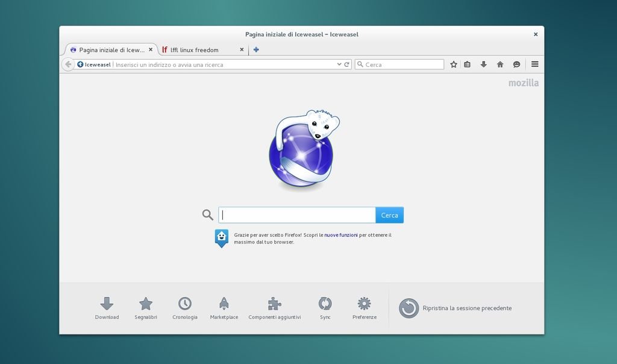The height and width of the screenshot is (364, 617).
Task: Open Sync shortcut icon
Action: (x=325, y=308)
